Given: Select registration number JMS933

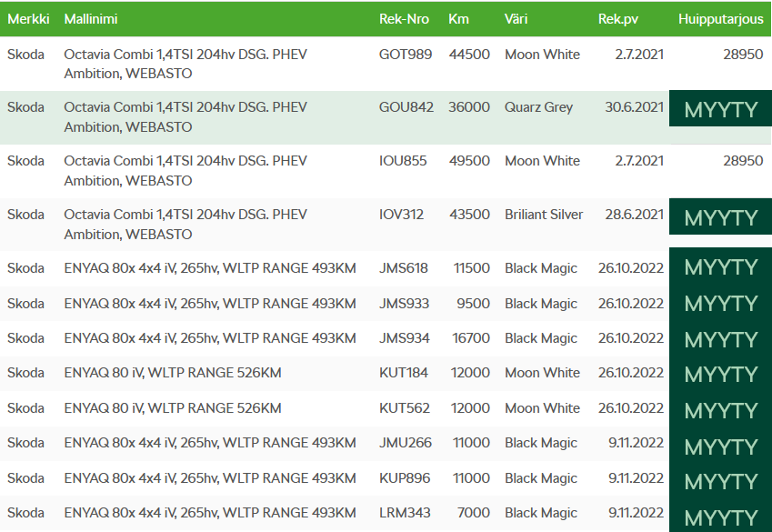Looking at the screenshot, I should (x=404, y=304).
